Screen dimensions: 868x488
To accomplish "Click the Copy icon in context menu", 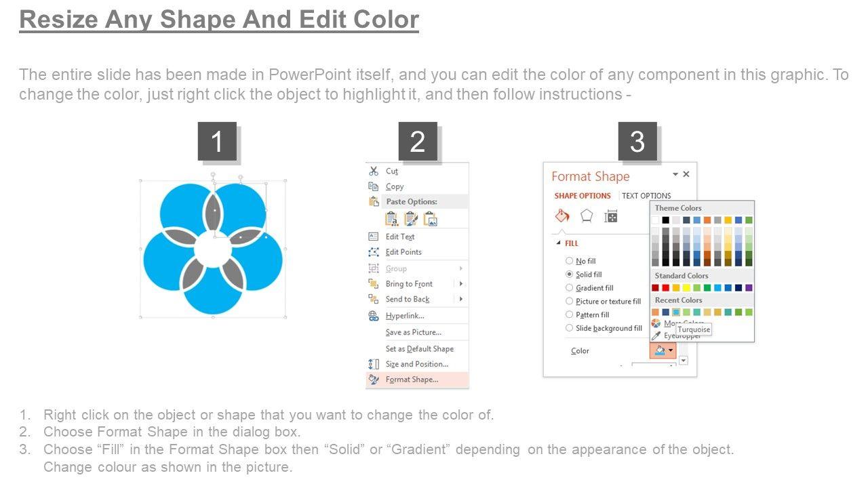I will pyautogui.click(x=374, y=186).
